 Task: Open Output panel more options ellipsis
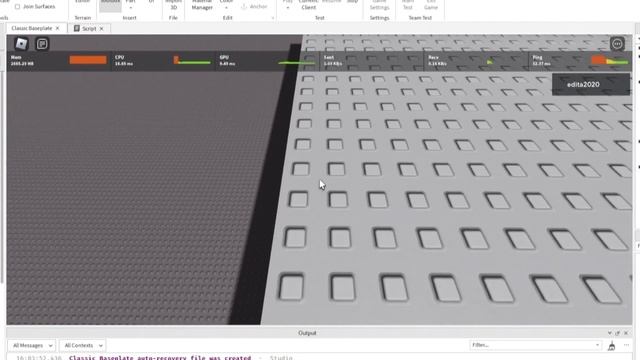tap(626, 345)
